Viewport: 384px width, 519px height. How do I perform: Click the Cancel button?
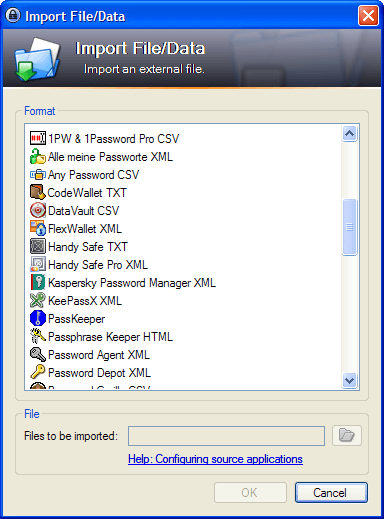331,492
